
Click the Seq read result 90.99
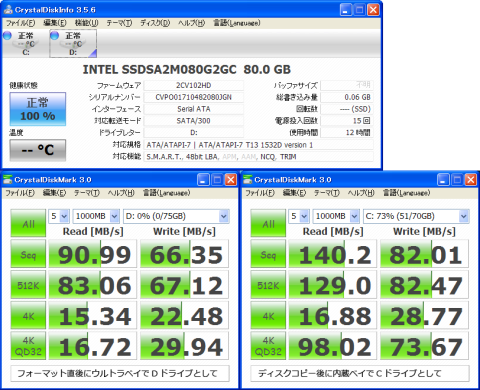coord(93,254)
